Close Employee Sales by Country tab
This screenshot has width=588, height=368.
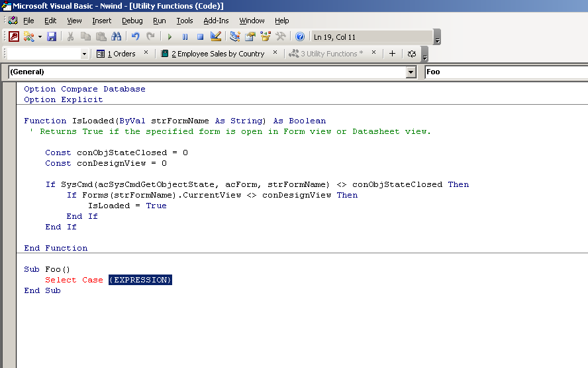tap(275, 52)
